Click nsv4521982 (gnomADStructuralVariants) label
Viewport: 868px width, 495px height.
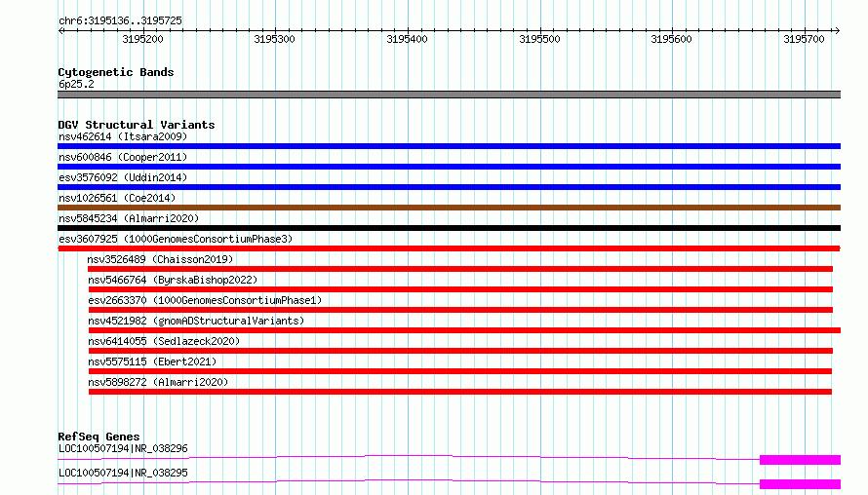click(196, 321)
